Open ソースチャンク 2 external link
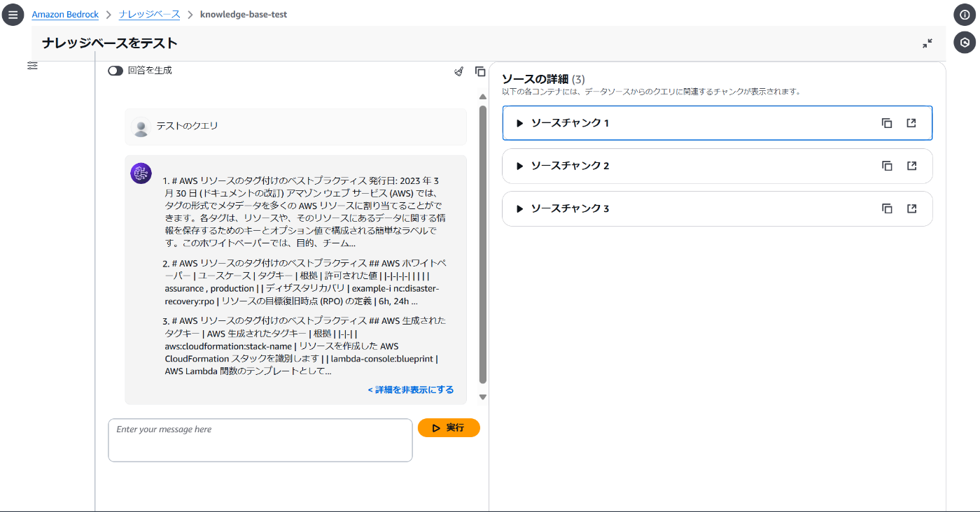This screenshot has height=512, width=980. tap(911, 166)
